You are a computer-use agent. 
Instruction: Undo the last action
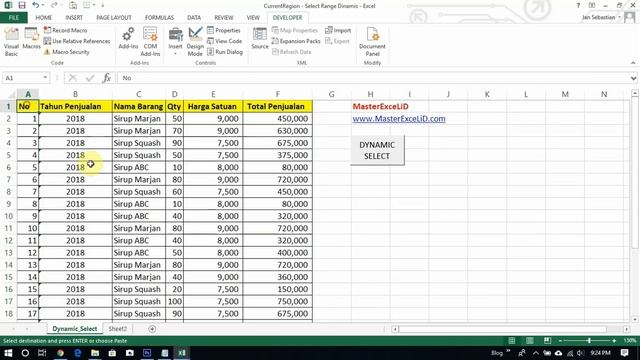(36, 5)
